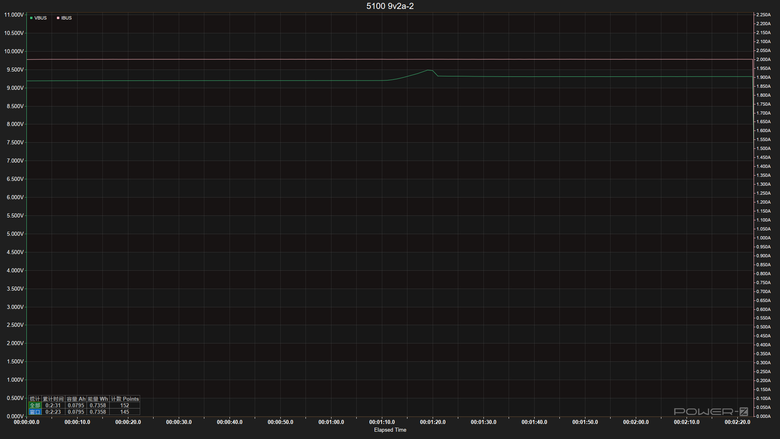Click the 00:01:00.0 time axis label
Viewport: 780px width, 439px height.
click(331, 422)
